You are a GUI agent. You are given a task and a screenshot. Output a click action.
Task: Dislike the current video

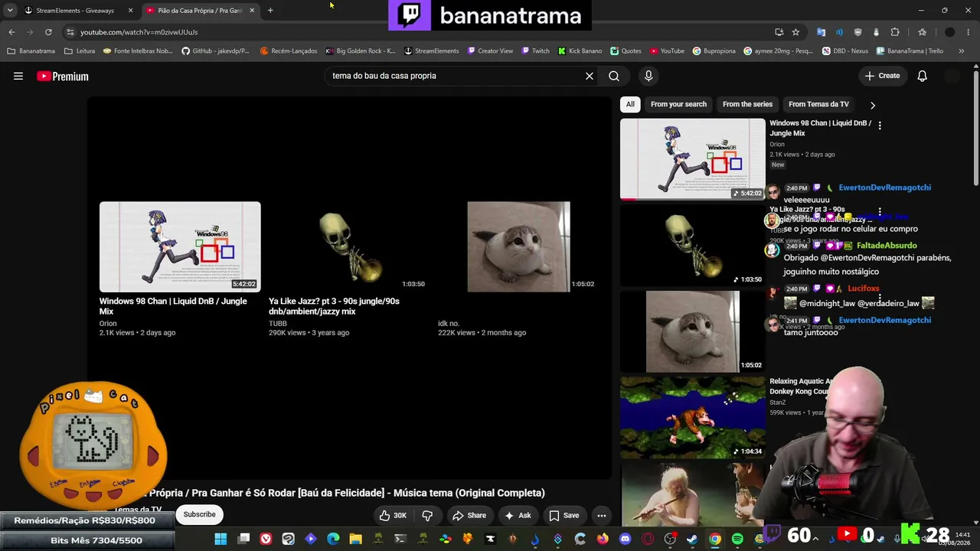pyautogui.click(x=428, y=516)
